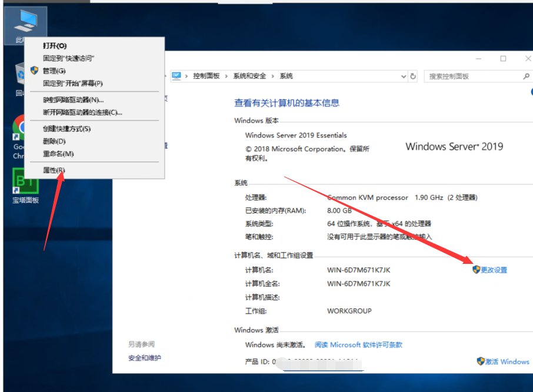Click the 计算机名、域和工作组设置 section header
The width and height of the screenshot is (533, 392).
click(x=274, y=255)
